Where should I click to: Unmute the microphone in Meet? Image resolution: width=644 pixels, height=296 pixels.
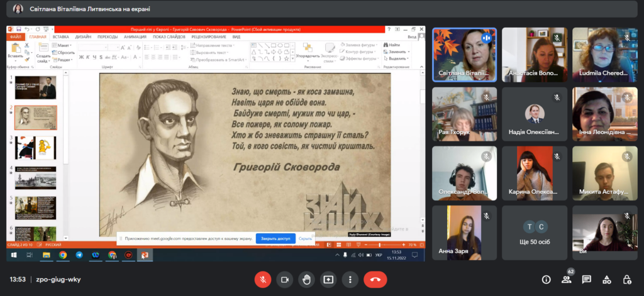tap(263, 279)
